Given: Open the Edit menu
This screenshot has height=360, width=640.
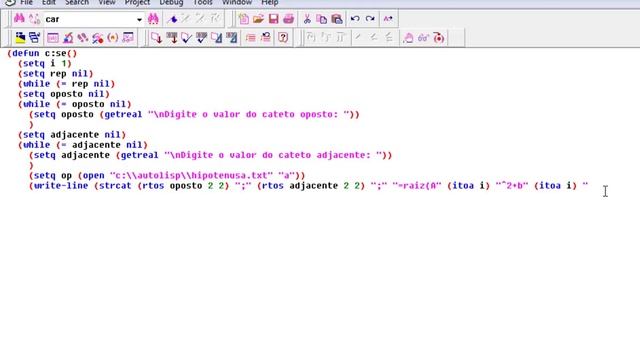Looking at the screenshot, I should coord(49,3).
